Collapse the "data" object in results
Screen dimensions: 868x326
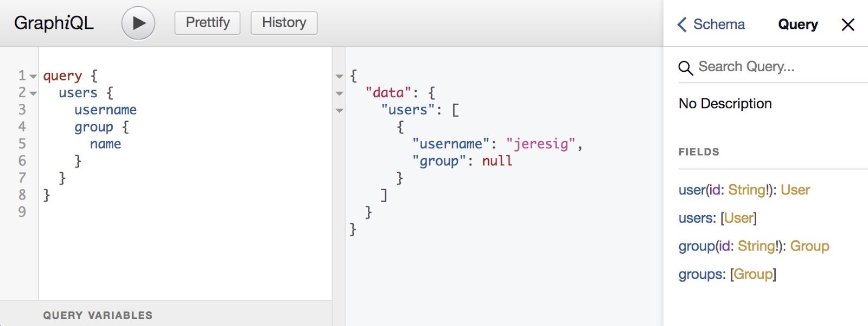340,93
